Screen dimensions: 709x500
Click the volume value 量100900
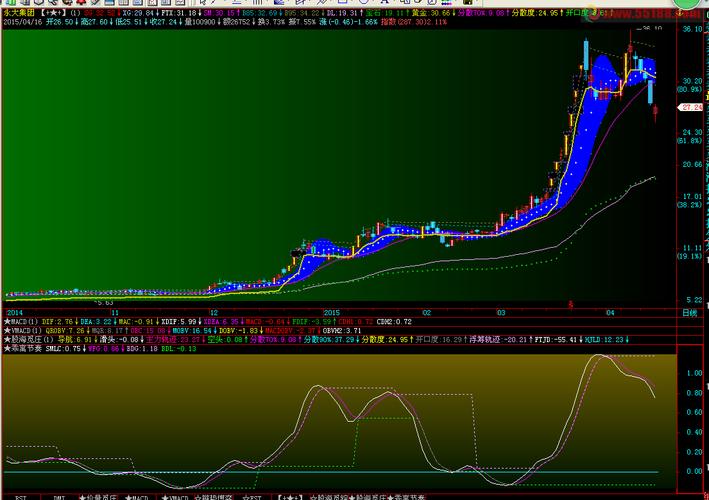pyautogui.click(x=200, y=22)
